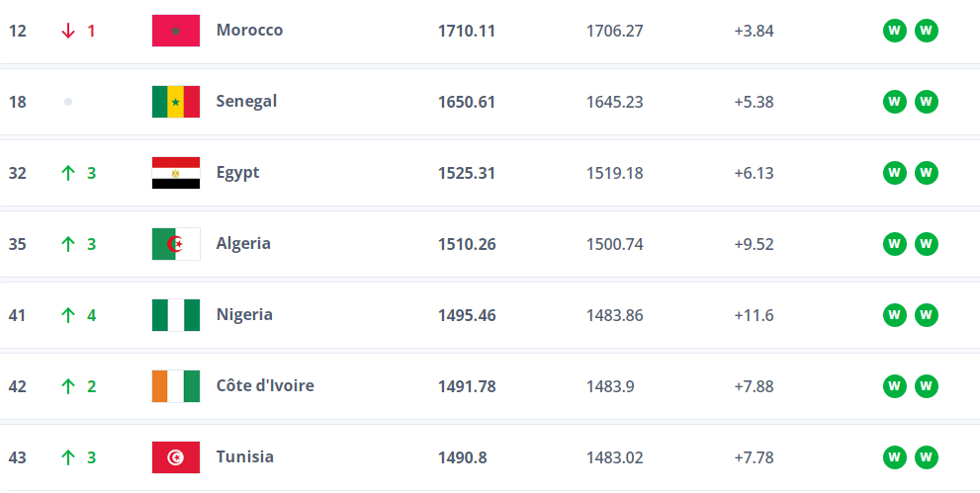Viewport: 980px width, 493px height.
Task: Click Tunisia's second green W result badge
Action: 926,457
